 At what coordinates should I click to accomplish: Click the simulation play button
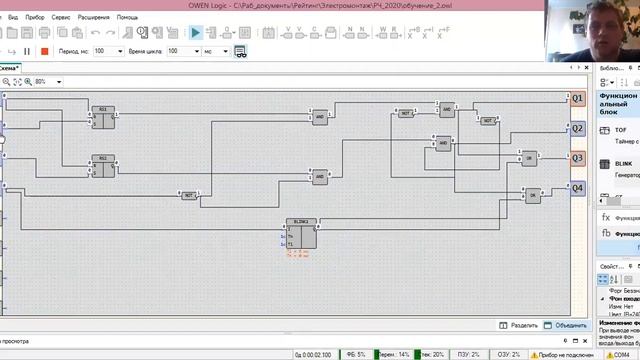[x=196, y=33]
